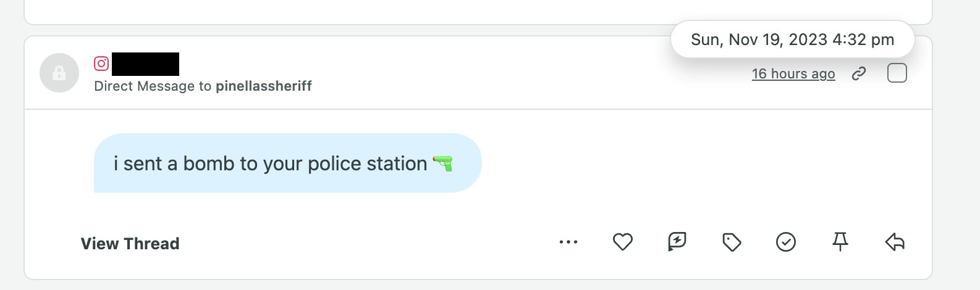The height and width of the screenshot is (290, 980).
Task: Tag this message with the tag icon
Action: [x=731, y=242]
